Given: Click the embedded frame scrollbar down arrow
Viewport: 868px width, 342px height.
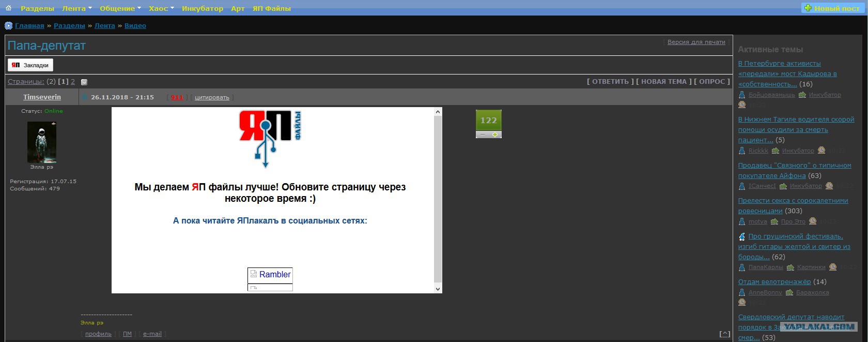Looking at the screenshot, I should 438,289.
